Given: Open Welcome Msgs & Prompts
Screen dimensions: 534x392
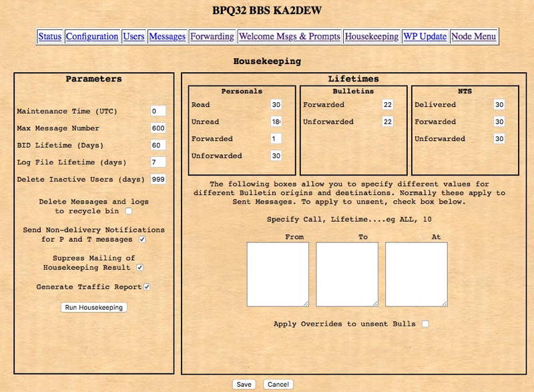Looking at the screenshot, I should (x=290, y=37).
